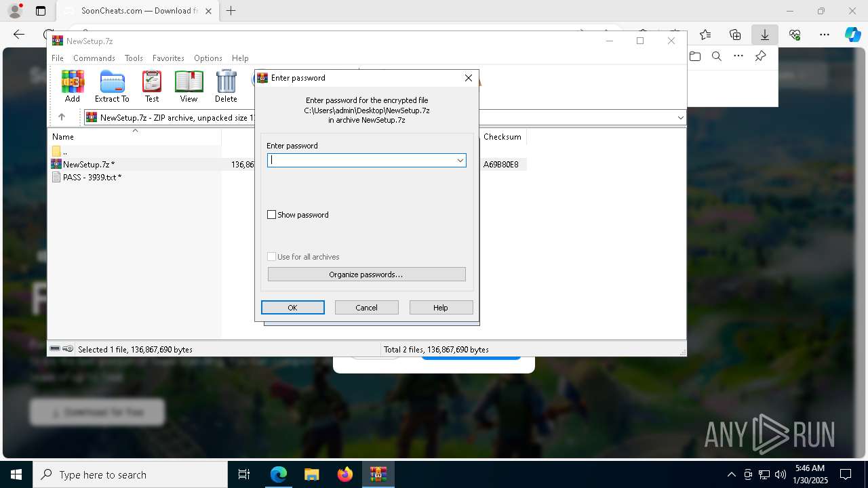Sort by Checksum column header

click(502, 137)
